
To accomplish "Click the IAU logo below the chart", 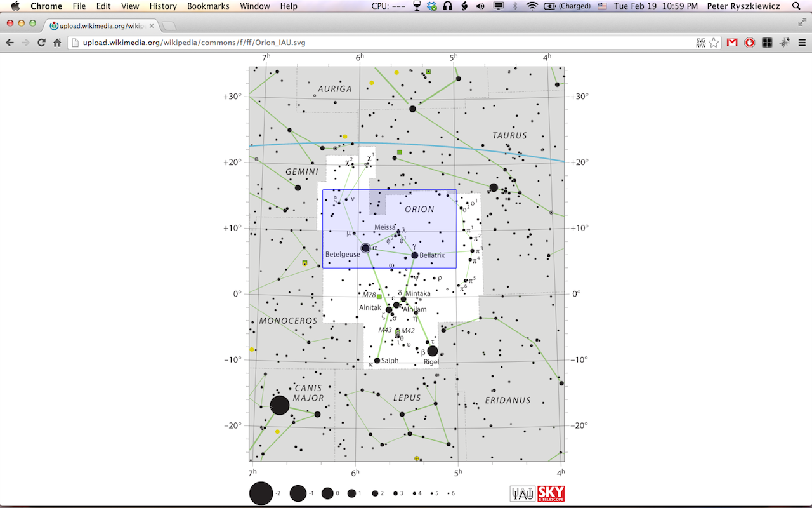I will (523, 493).
